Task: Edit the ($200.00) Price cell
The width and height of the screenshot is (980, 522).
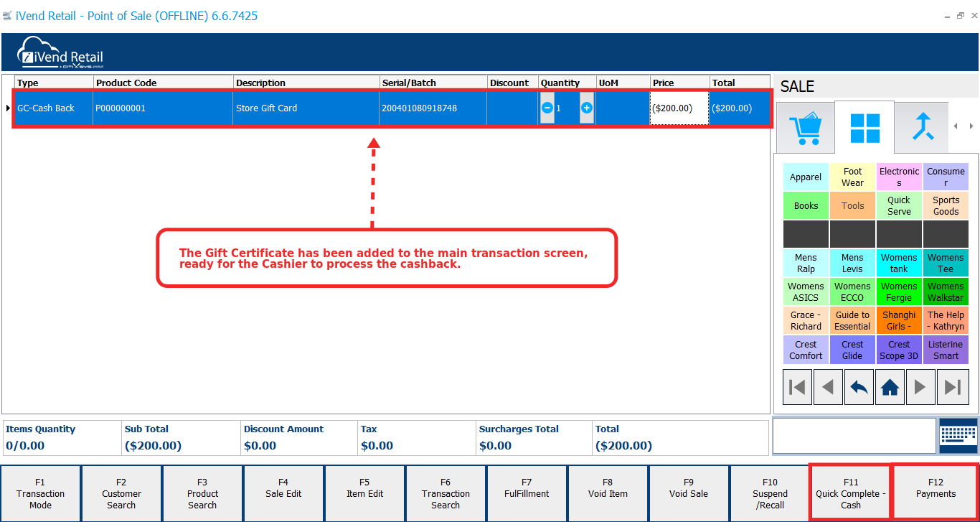Action: (x=679, y=108)
